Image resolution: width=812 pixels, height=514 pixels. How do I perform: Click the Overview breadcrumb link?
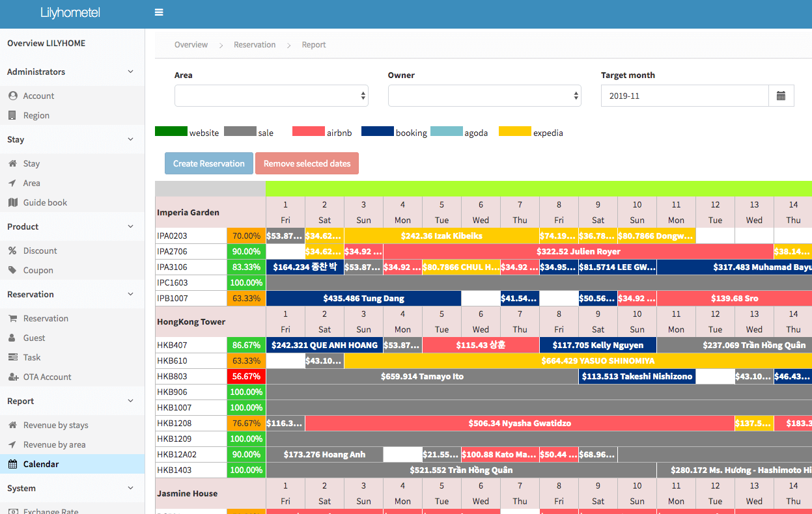pyautogui.click(x=191, y=45)
